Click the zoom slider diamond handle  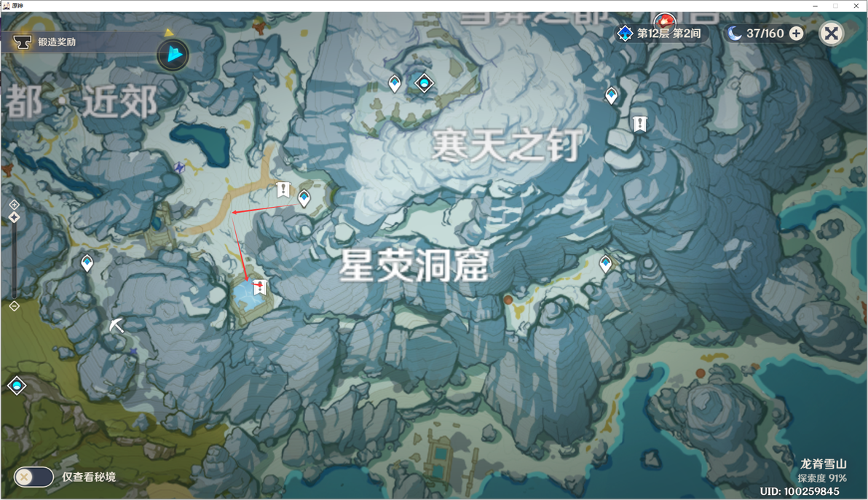(15, 217)
